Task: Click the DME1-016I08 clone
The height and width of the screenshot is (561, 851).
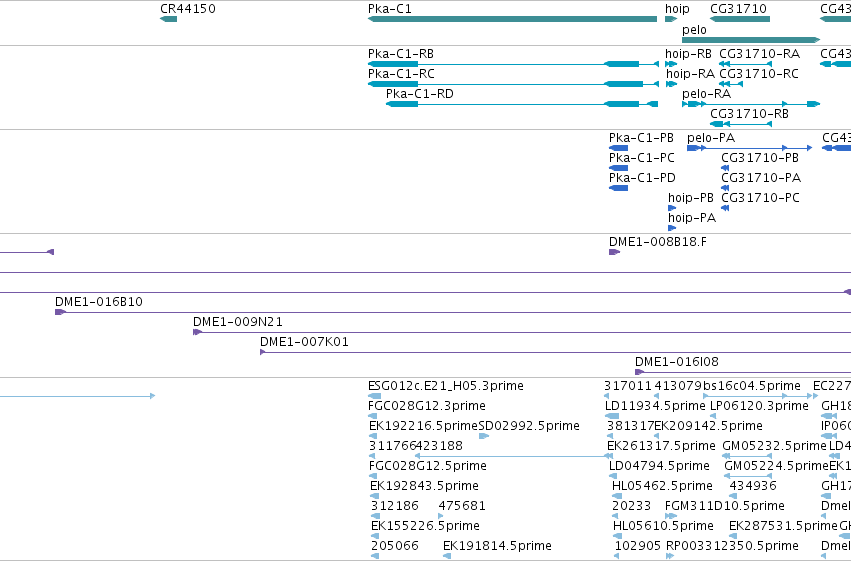Action: 743,373
